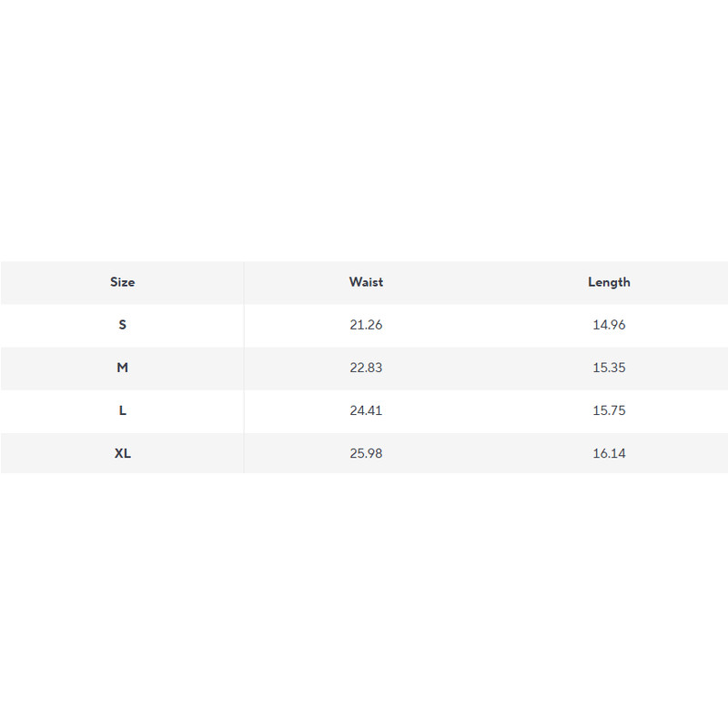Select the XL size label
Image resolution: width=728 pixels, height=728 pixels.
[123, 453]
